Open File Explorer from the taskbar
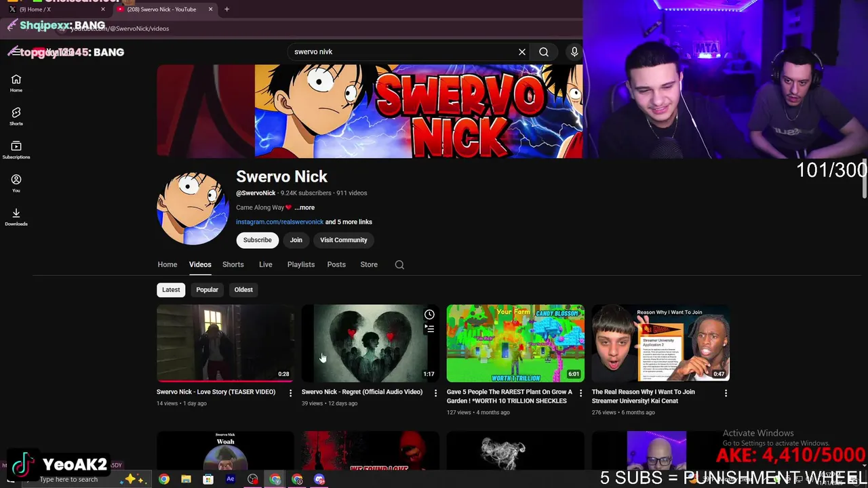 (x=186, y=479)
